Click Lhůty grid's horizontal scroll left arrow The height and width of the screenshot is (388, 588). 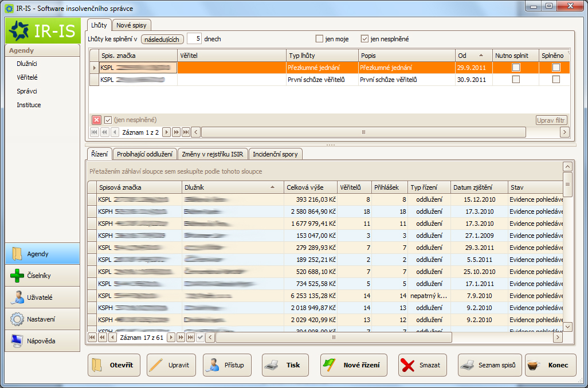pyautogui.click(x=196, y=132)
